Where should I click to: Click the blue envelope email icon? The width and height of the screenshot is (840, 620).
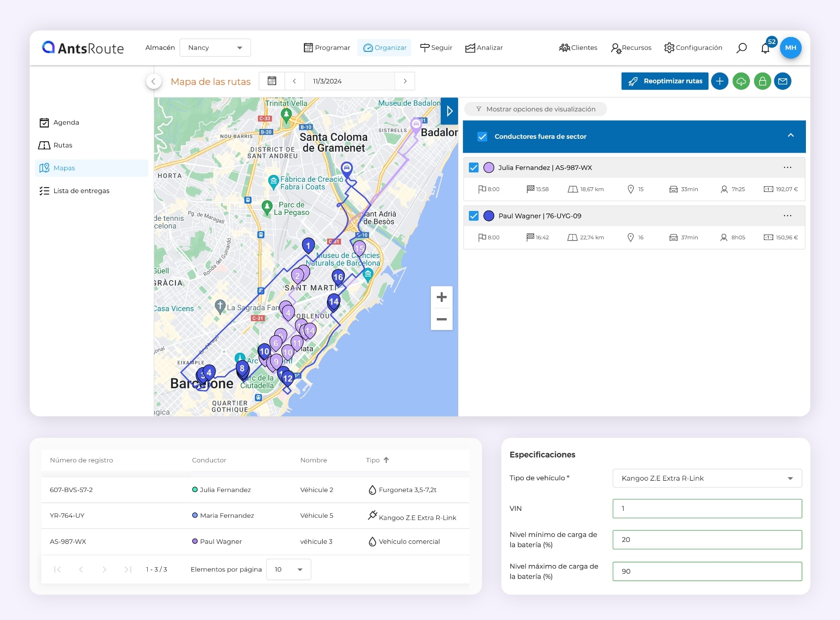pyautogui.click(x=783, y=81)
